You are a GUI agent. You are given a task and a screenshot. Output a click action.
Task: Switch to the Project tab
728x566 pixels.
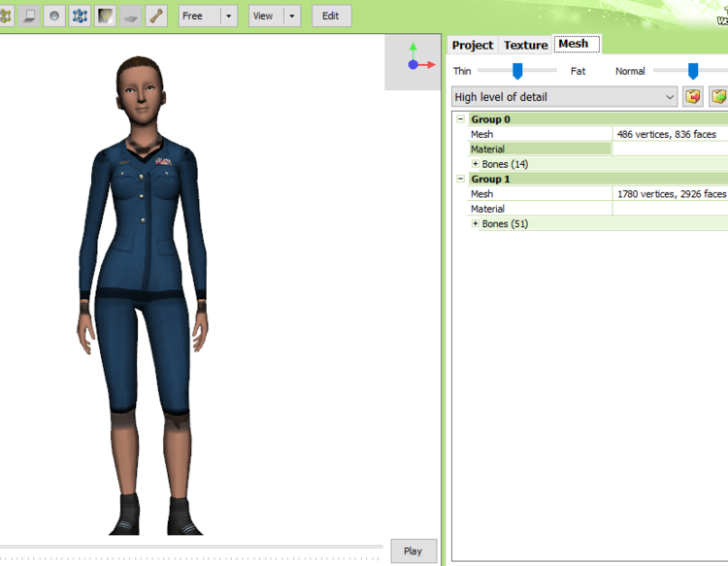pos(473,45)
